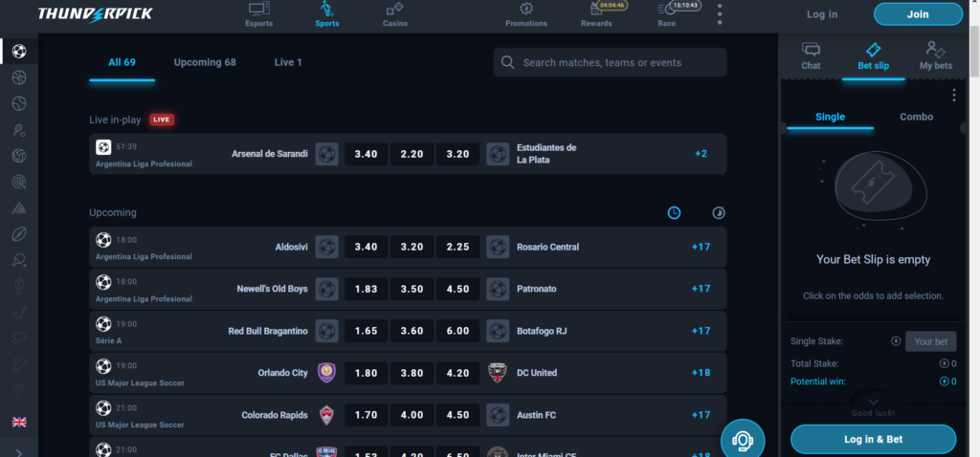980x457 pixels.
Task: Expand +17 markets for Newell's Old Boys
Action: [701, 289]
